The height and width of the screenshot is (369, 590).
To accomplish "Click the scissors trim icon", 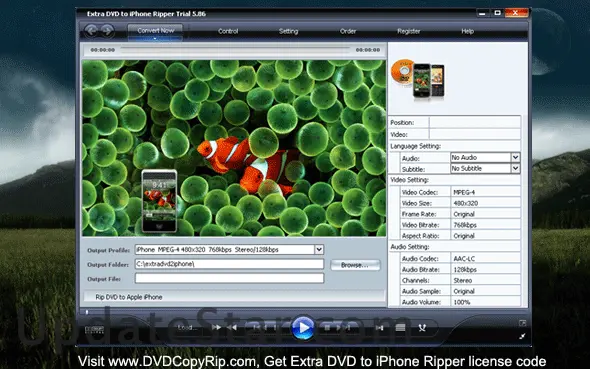I will tap(422, 328).
